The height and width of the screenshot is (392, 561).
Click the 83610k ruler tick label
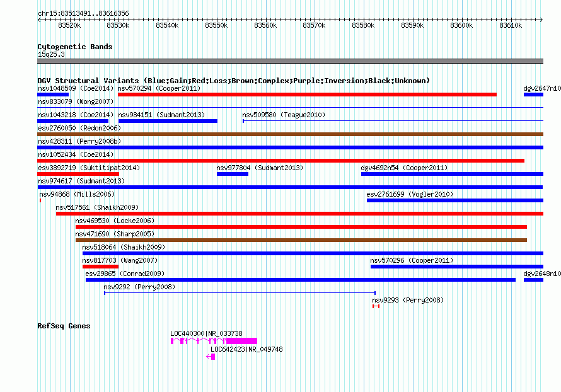click(x=511, y=25)
